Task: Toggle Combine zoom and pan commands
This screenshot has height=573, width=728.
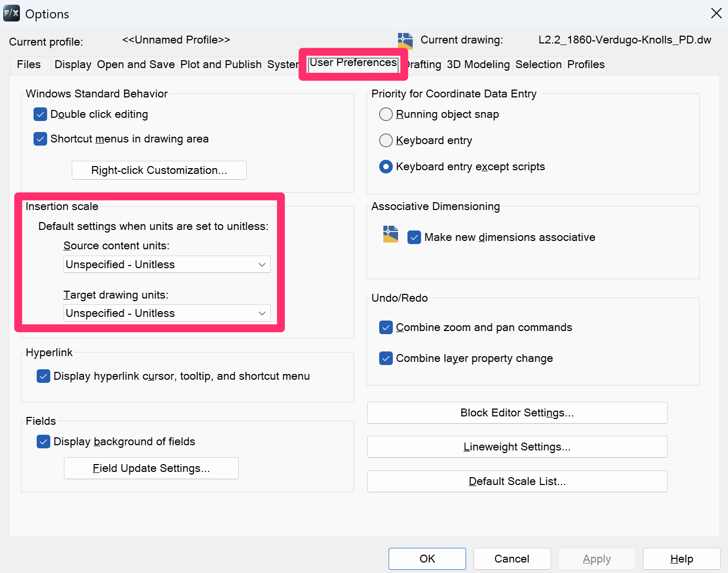Action: point(385,327)
